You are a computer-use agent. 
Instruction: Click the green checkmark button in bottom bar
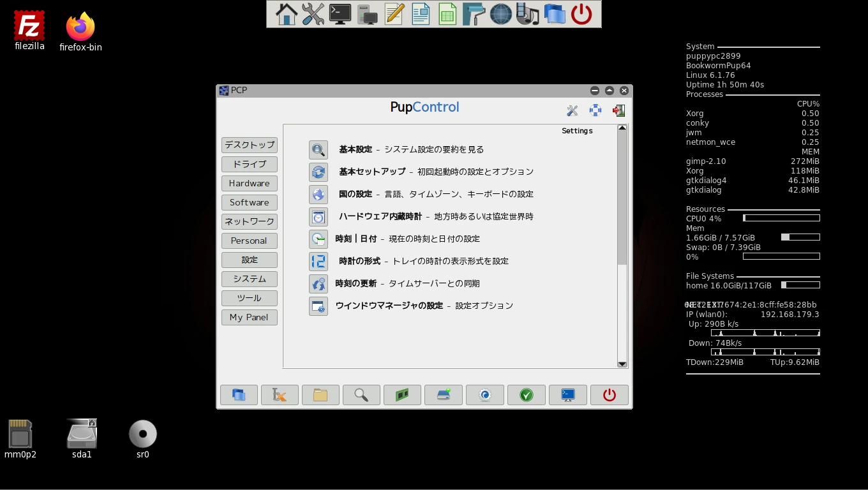pyautogui.click(x=526, y=395)
